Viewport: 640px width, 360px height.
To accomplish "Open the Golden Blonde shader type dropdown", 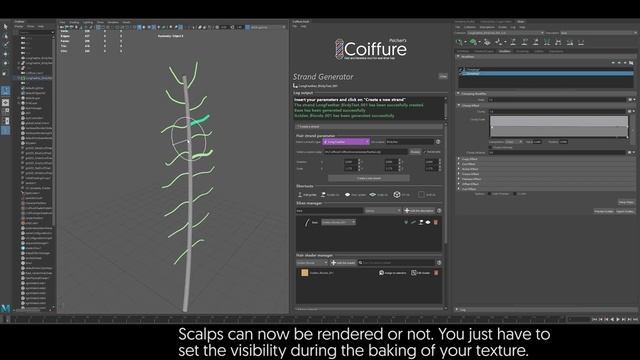I will click(x=312, y=263).
